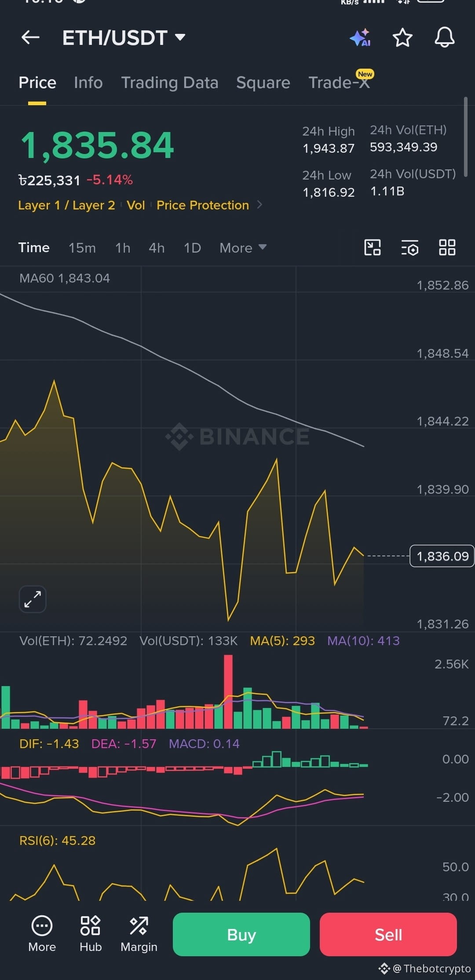Tap the Vol(USDT): 133K label
The width and height of the screenshot is (475, 980).
(189, 641)
